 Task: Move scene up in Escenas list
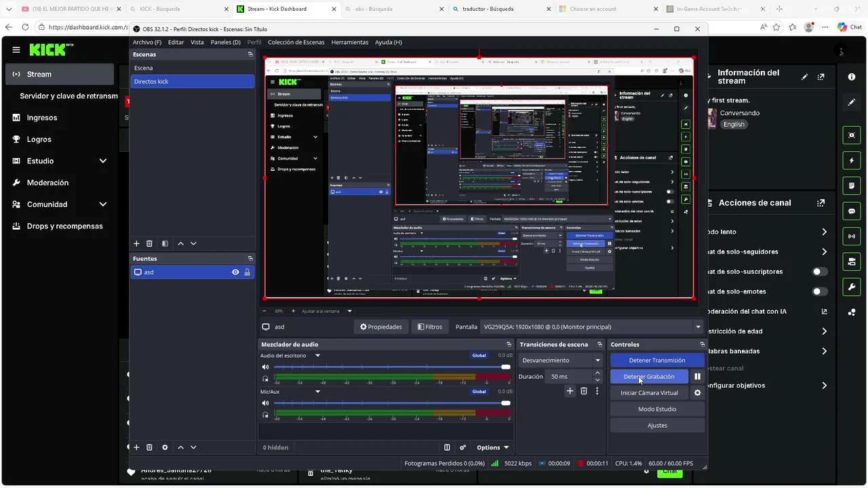pos(180,243)
